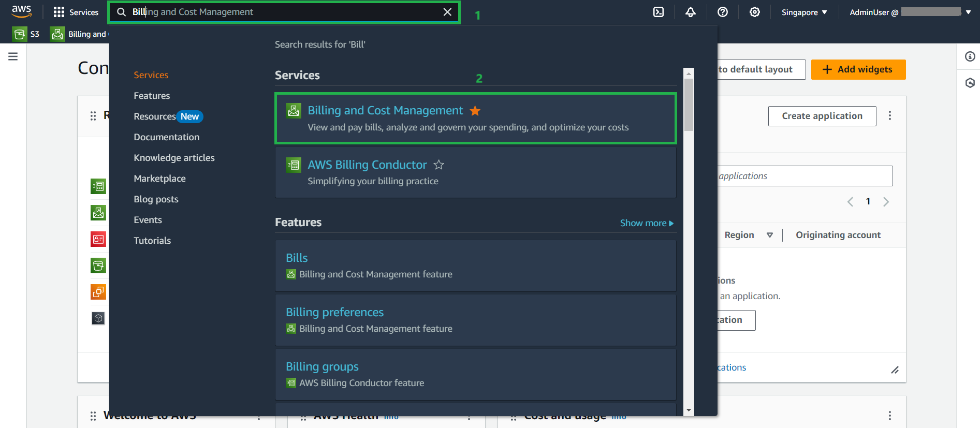The image size is (980, 428).
Task: Grab the Welcome to AWS drag handle
Action: (93, 416)
